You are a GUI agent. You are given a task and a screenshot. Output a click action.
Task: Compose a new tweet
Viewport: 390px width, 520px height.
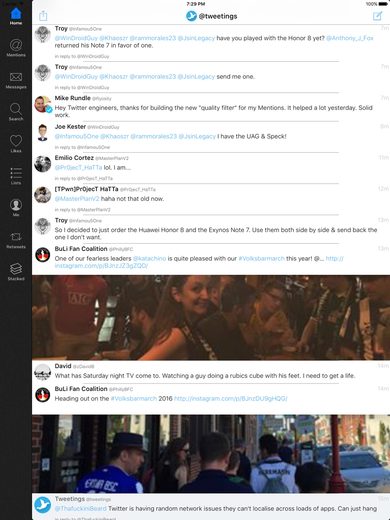pos(377,15)
